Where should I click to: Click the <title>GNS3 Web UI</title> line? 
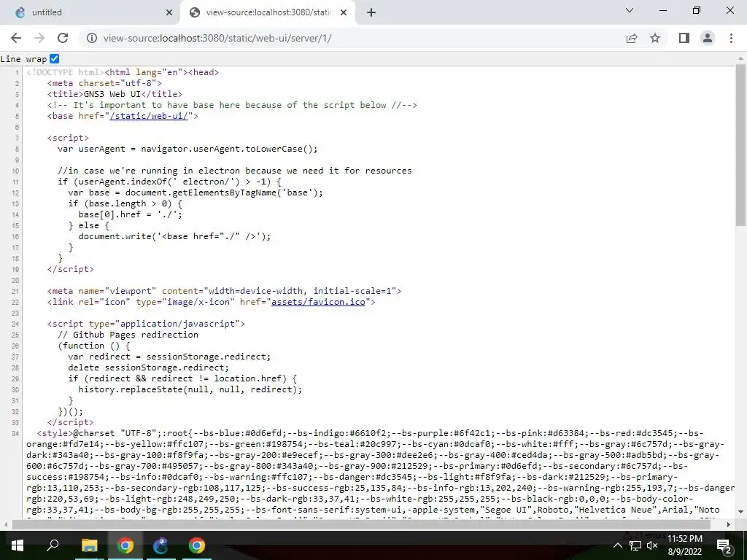point(115,94)
